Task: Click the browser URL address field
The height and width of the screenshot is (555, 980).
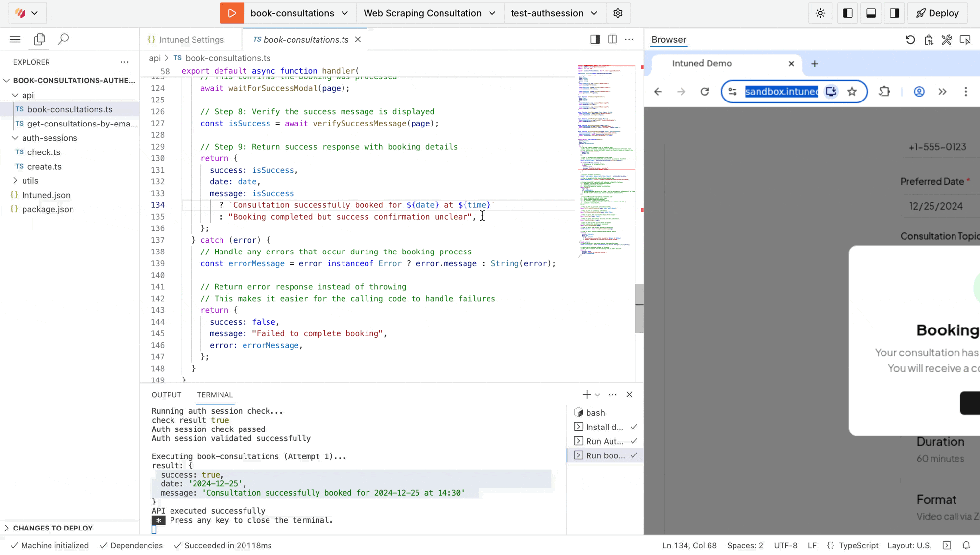Action: point(781,92)
